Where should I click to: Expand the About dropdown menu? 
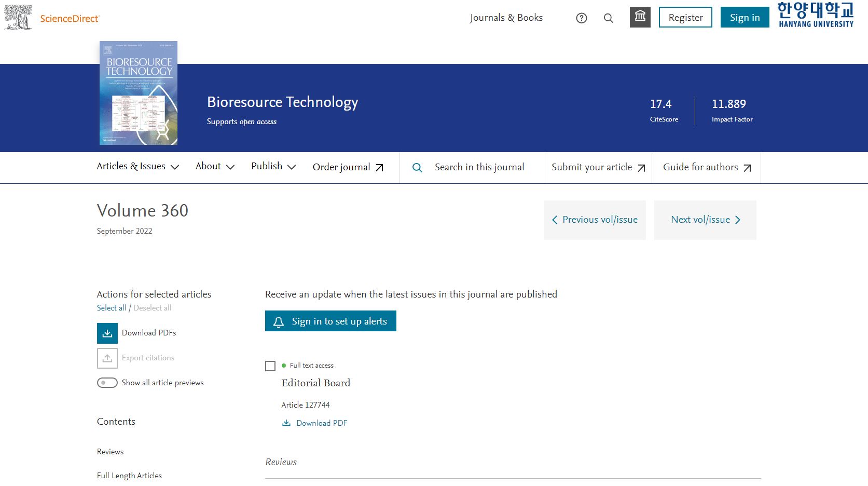pos(215,167)
